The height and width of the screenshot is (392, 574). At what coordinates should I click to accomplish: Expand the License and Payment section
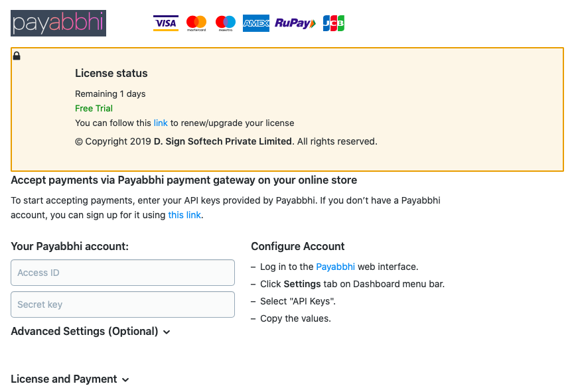tap(64, 379)
